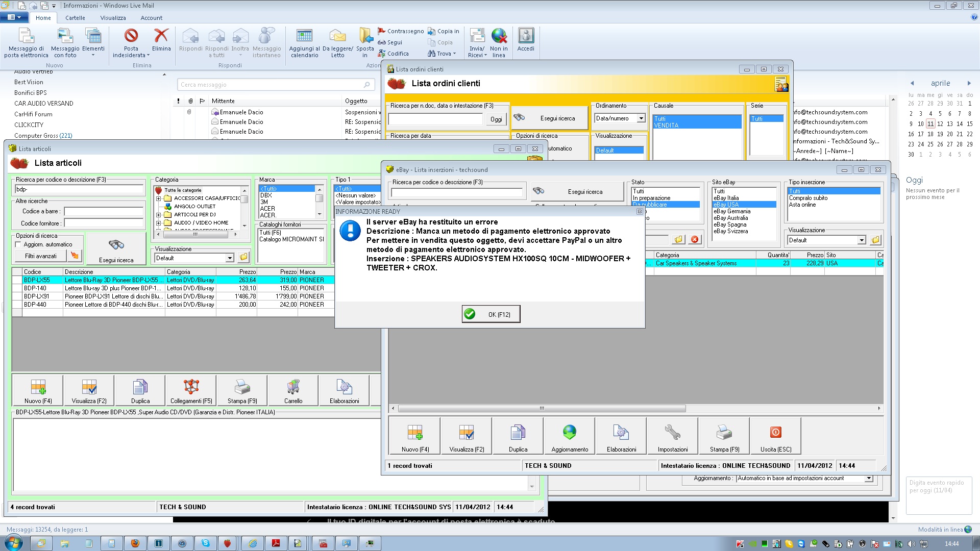Click Accedi in Live Mail ribbon

526,40
